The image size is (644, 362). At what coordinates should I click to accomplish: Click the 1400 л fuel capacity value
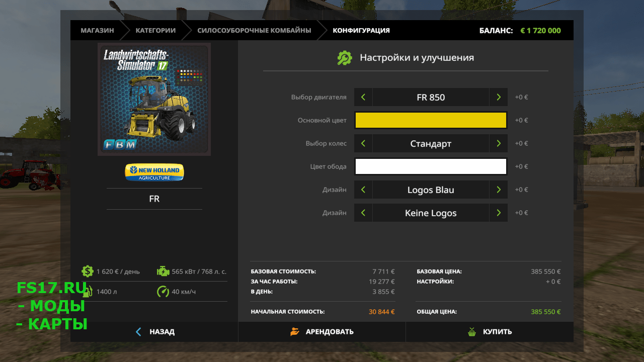(x=106, y=292)
